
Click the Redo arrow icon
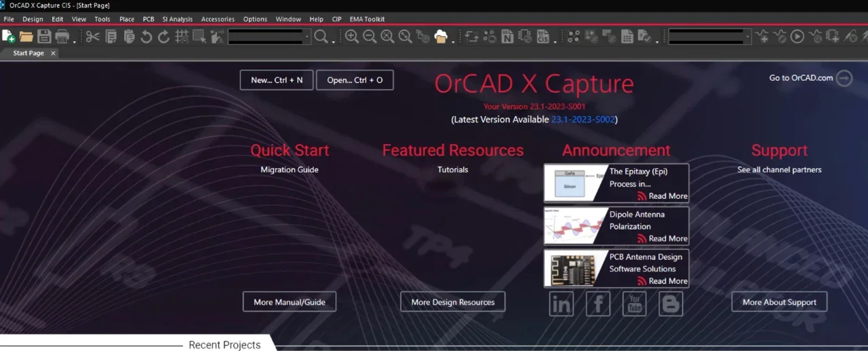click(x=163, y=37)
